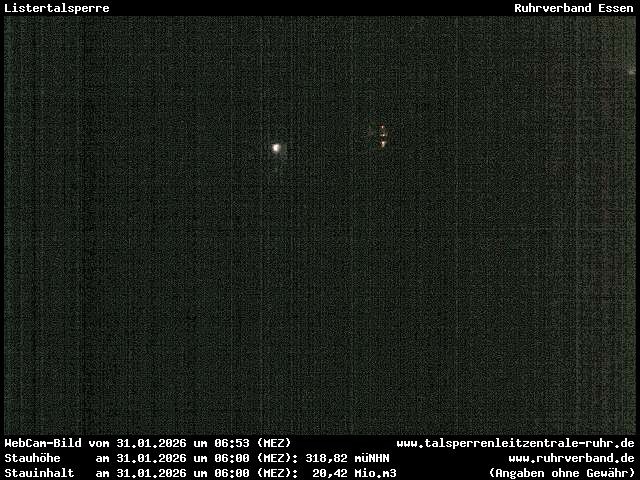Click the bright white light in the image

[x=276, y=148]
